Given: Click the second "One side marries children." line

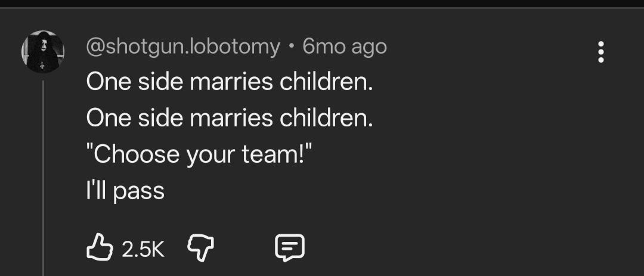Looking at the screenshot, I should coord(230,118).
